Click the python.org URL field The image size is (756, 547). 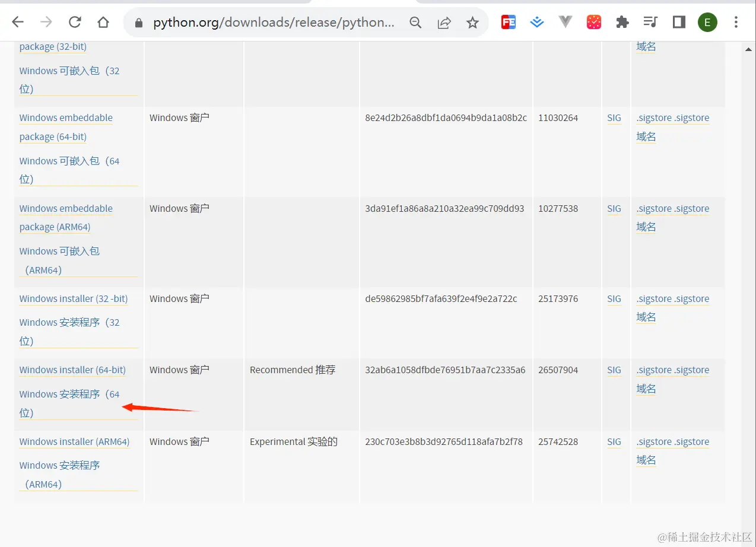pyautogui.click(x=274, y=23)
